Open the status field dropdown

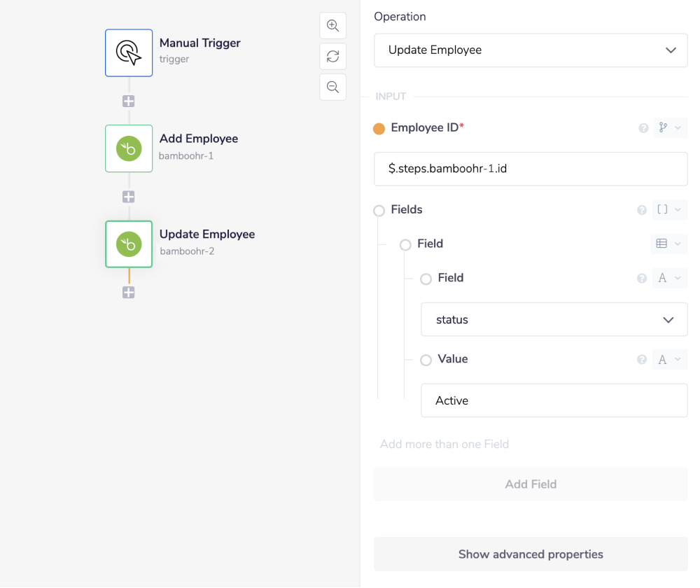(554, 319)
